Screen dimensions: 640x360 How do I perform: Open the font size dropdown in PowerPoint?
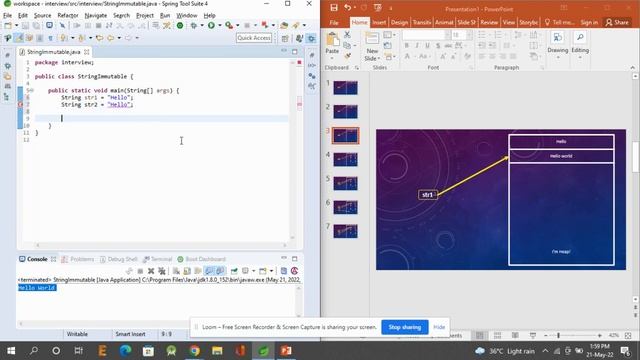pos(470,35)
